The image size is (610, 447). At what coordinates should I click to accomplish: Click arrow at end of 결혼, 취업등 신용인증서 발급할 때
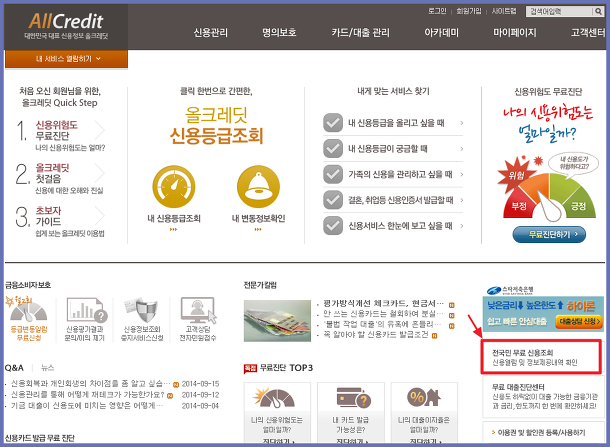coord(461,200)
